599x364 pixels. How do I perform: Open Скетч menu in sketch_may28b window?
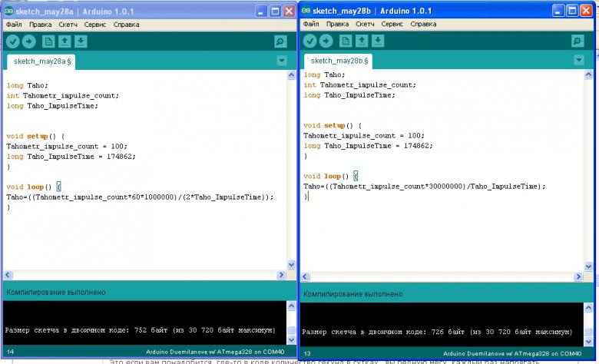tap(366, 24)
